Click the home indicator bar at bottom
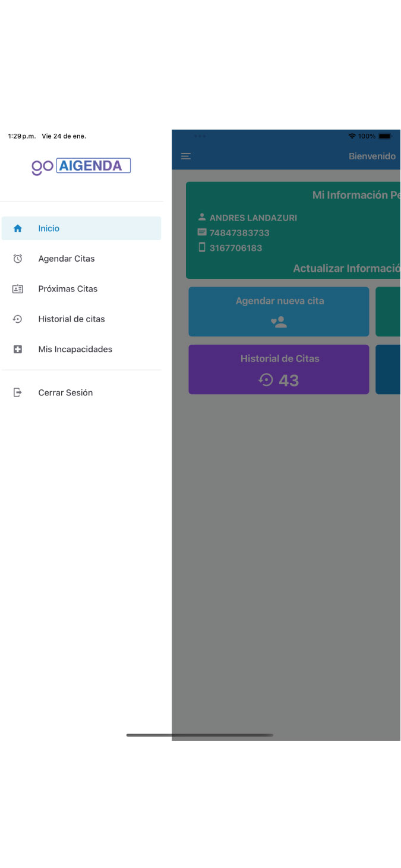 point(200,735)
